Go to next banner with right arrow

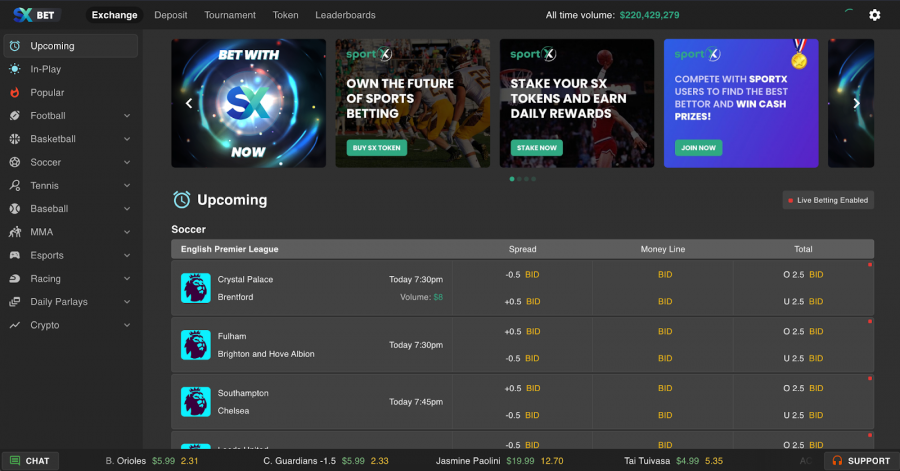tap(856, 103)
